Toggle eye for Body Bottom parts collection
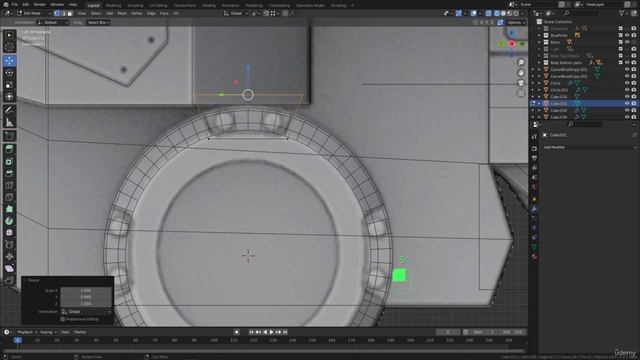640x360 pixels. (x=627, y=63)
